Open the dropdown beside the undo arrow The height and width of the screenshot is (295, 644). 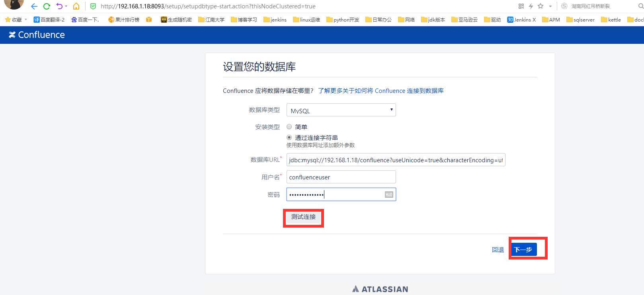(x=66, y=6)
